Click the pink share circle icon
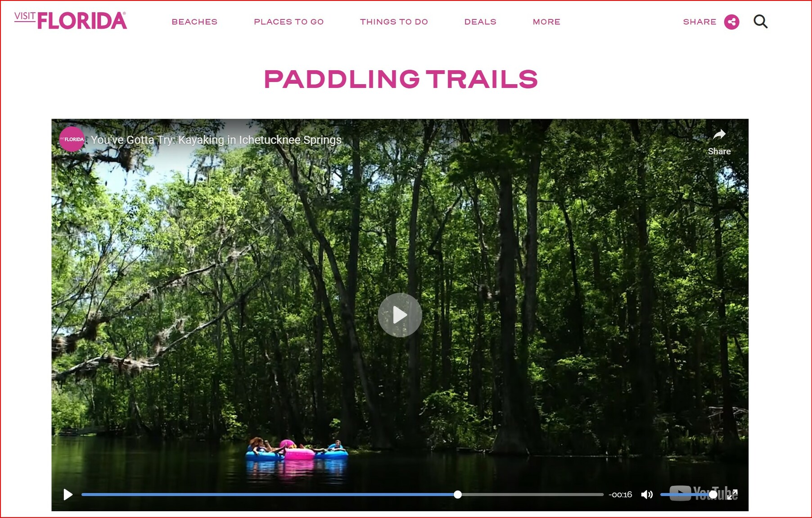The image size is (812, 518). (731, 22)
